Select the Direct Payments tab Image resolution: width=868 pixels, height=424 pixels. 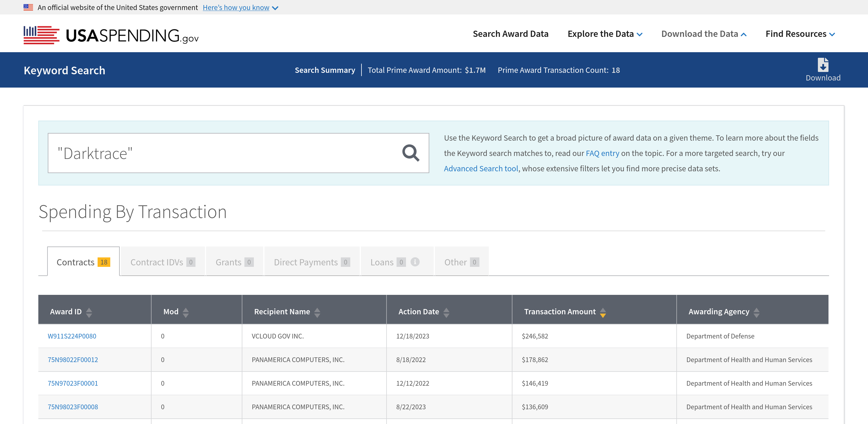coord(312,262)
